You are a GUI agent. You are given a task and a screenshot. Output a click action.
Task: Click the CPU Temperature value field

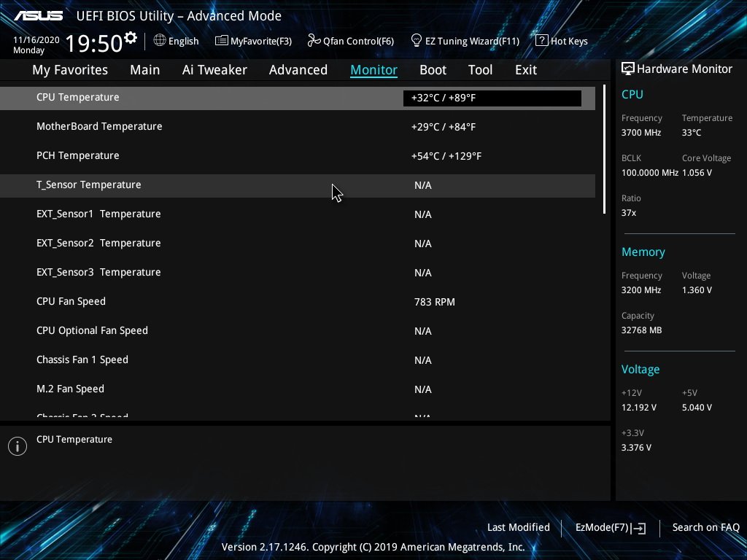[492, 98]
